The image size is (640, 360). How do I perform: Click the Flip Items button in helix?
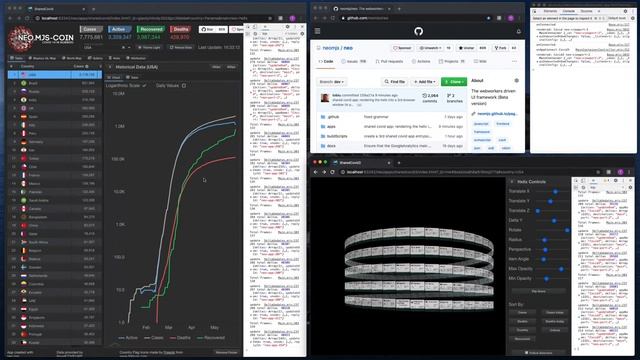click(538, 291)
